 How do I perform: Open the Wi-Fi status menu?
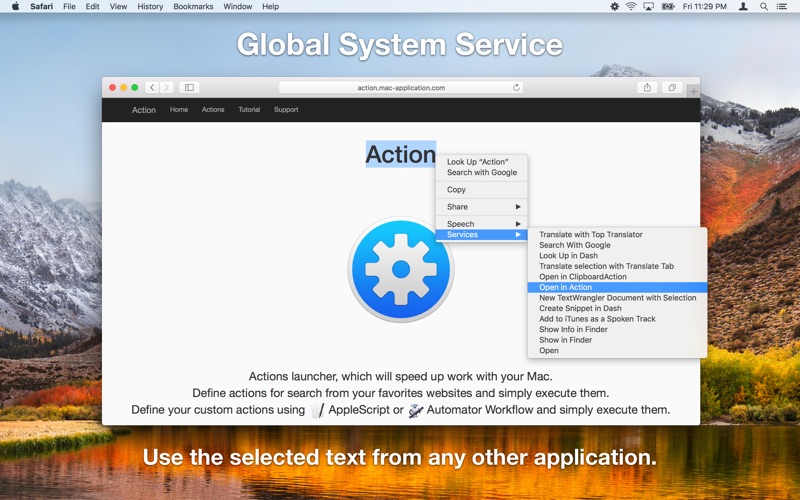tap(631, 7)
